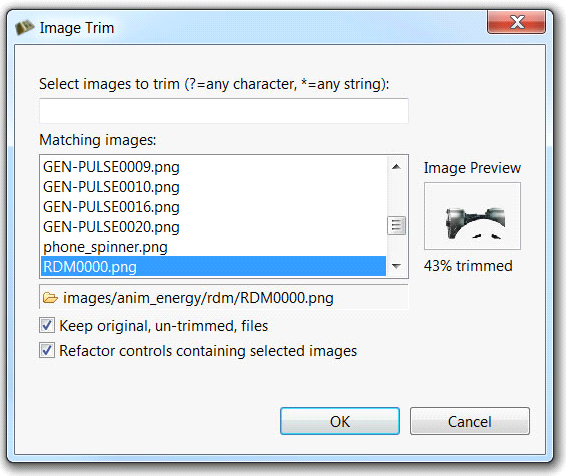Select GEN-PULSE0016.png in the list
Screen dimensions: 566x476
coord(213,207)
